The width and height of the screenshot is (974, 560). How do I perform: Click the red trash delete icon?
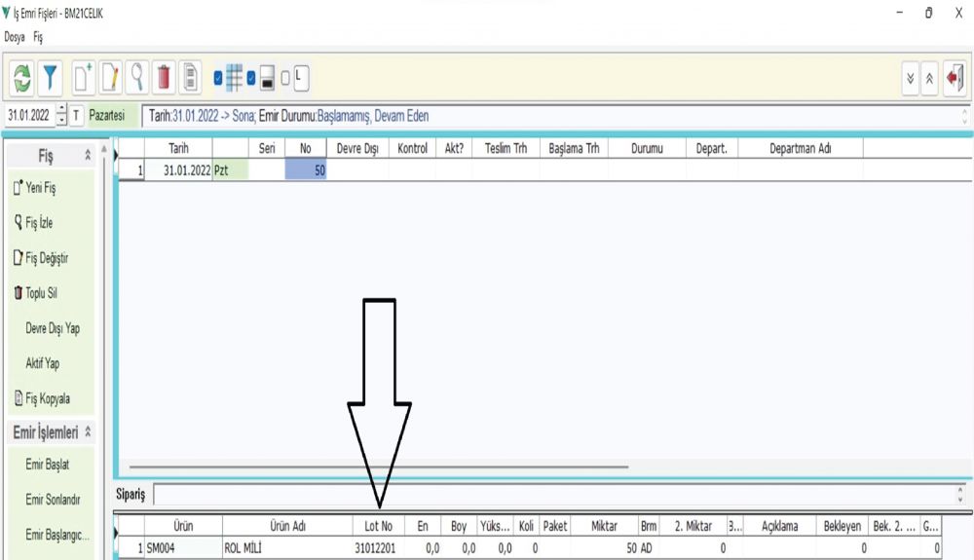coord(164,76)
